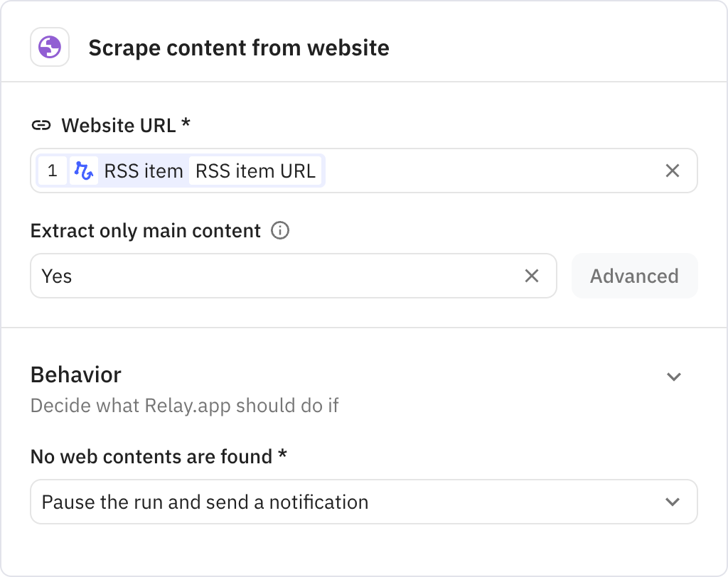
Task: Click the RSS item step icon
Action: point(85,171)
